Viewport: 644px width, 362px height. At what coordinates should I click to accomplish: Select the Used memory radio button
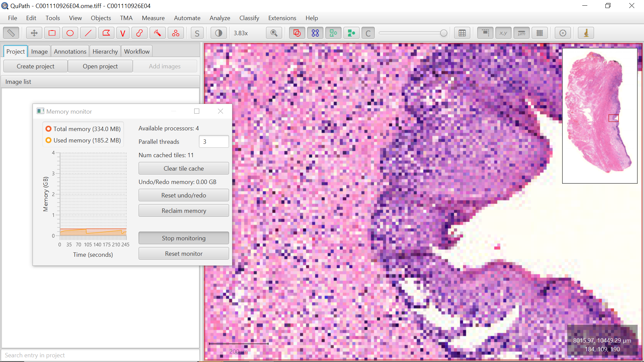tap(49, 140)
